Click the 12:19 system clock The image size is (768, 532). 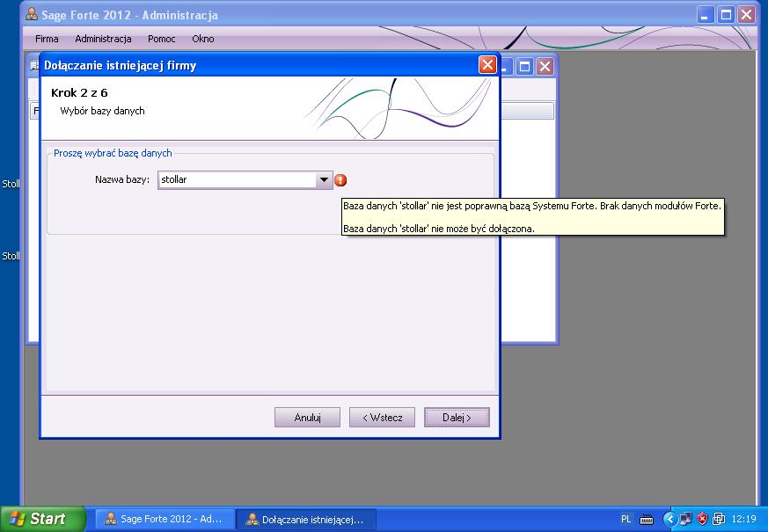(743, 519)
